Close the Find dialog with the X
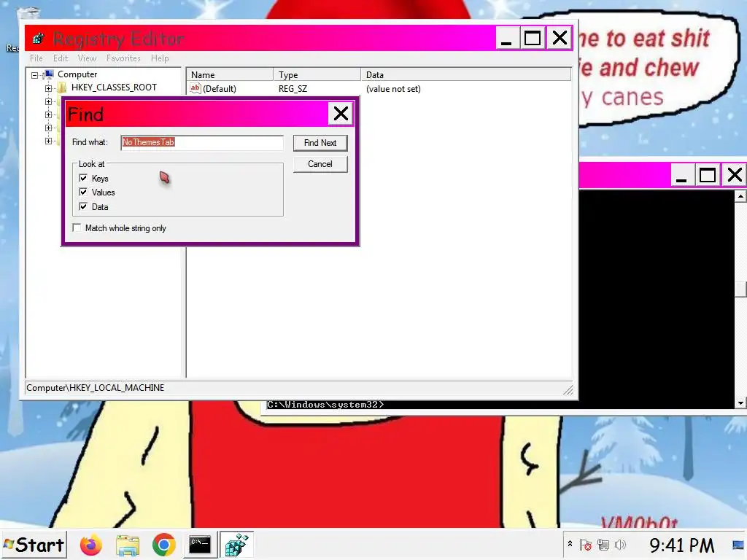This screenshot has height=560, width=747. point(341,114)
